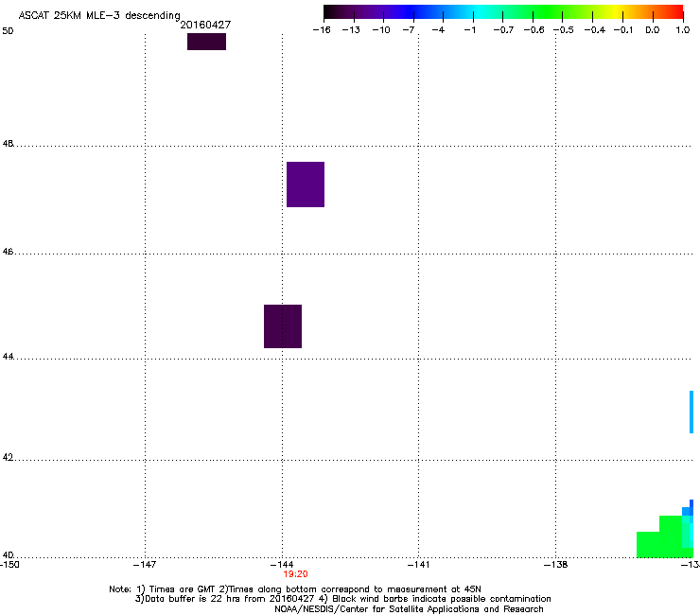Click the dark data cell above latitude 44
The height and width of the screenshot is (615, 700).
(x=283, y=326)
